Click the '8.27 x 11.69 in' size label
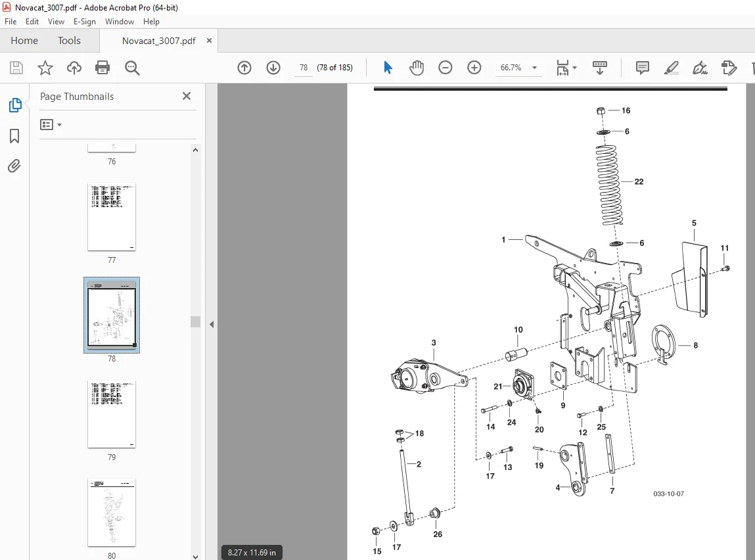Viewport: 755px width, 560px height. 252,552
